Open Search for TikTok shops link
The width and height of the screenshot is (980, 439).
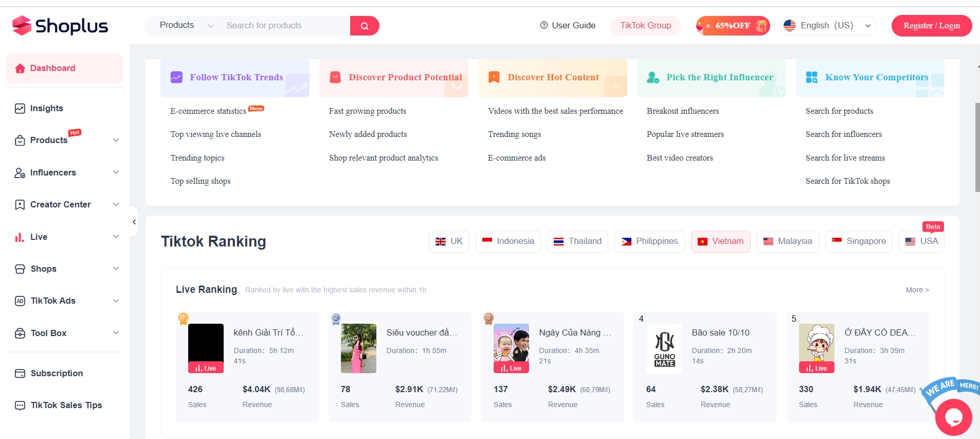coord(848,181)
